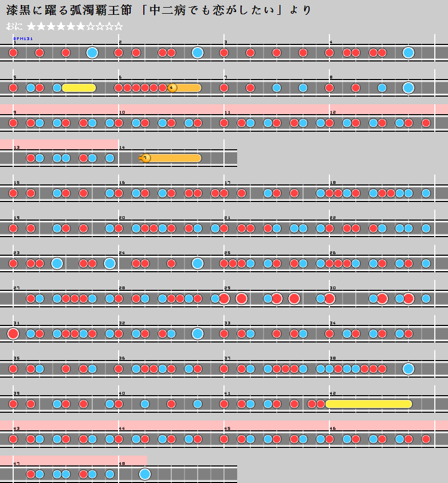Click the おに difficulty label
This screenshot has height=483, width=448.
(14, 26)
